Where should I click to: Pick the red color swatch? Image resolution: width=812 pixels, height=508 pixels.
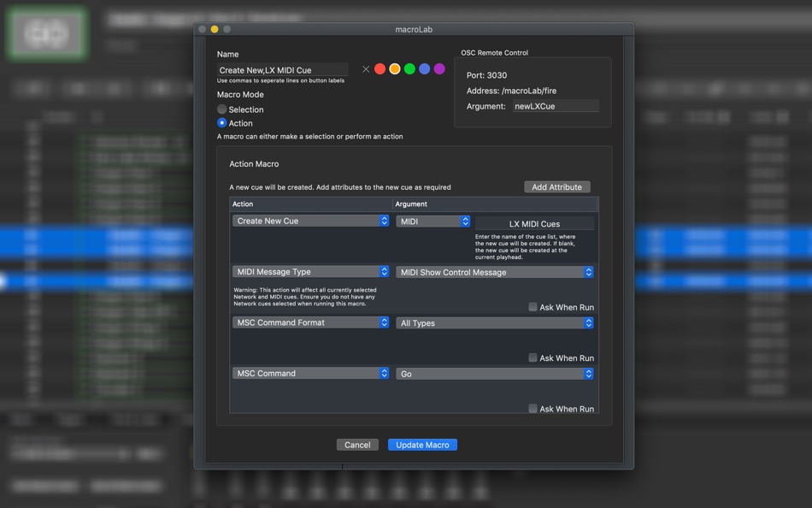tap(380, 69)
